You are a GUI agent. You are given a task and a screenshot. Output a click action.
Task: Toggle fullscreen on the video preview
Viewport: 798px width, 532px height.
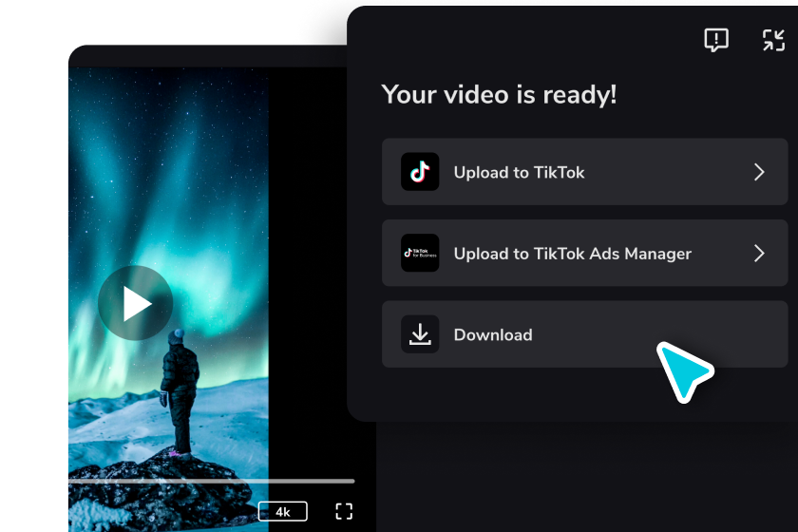(x=344, y=511)
